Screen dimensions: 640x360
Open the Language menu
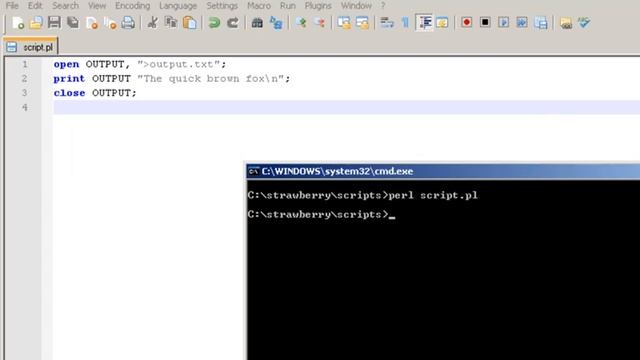click(178, 6)
